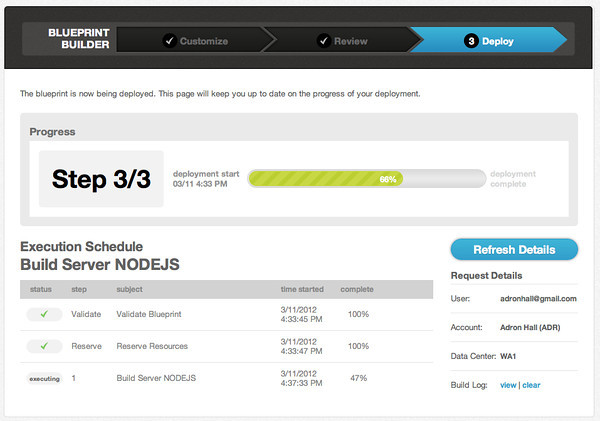
Task: Click the Blueprint Builder title
Action: point(79,39)
